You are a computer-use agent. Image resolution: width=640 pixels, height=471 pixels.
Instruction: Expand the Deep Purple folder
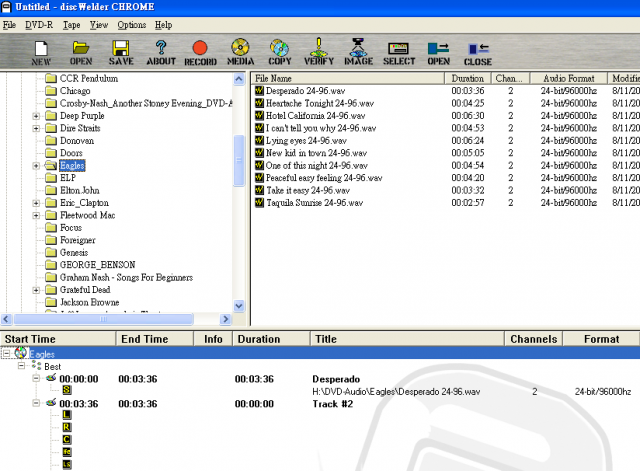pyautogui.click(x=36, y=116)
